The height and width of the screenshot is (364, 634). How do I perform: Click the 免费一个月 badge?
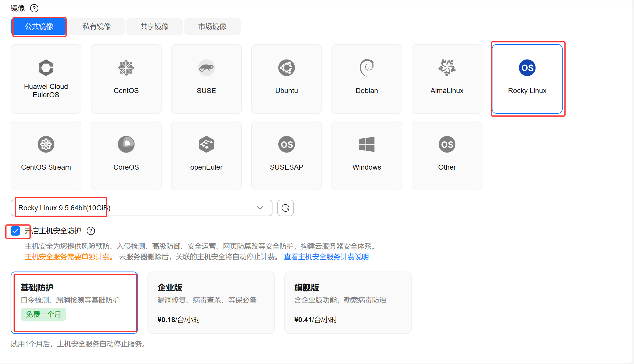(44, 314)
